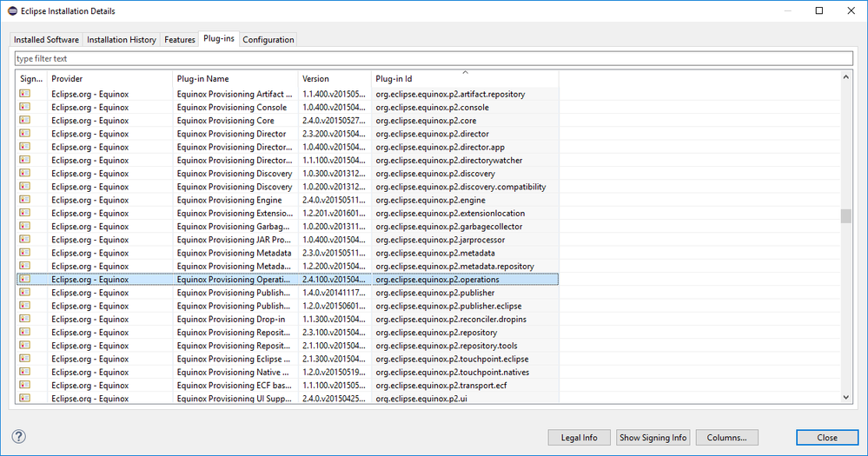Sort by the Plug-in Name column header

(235, 78)
